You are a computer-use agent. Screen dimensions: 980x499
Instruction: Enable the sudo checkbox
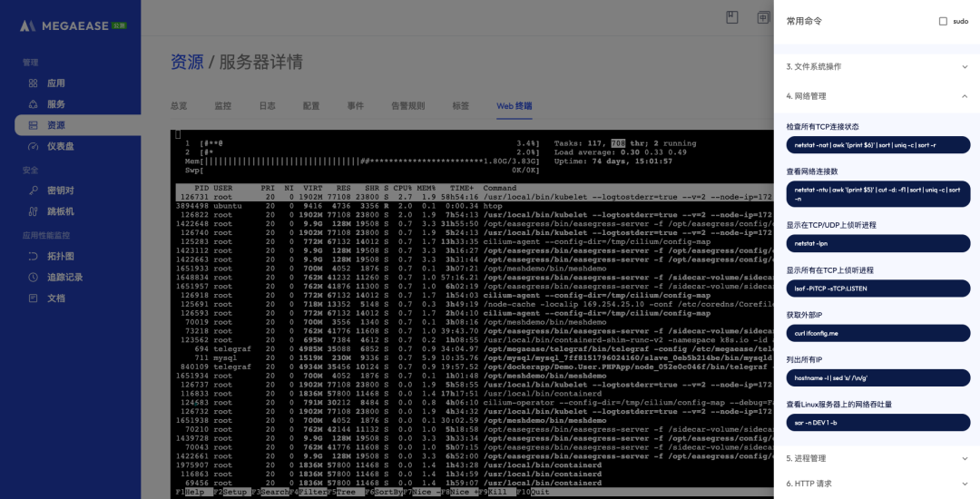tap(943, 21)
